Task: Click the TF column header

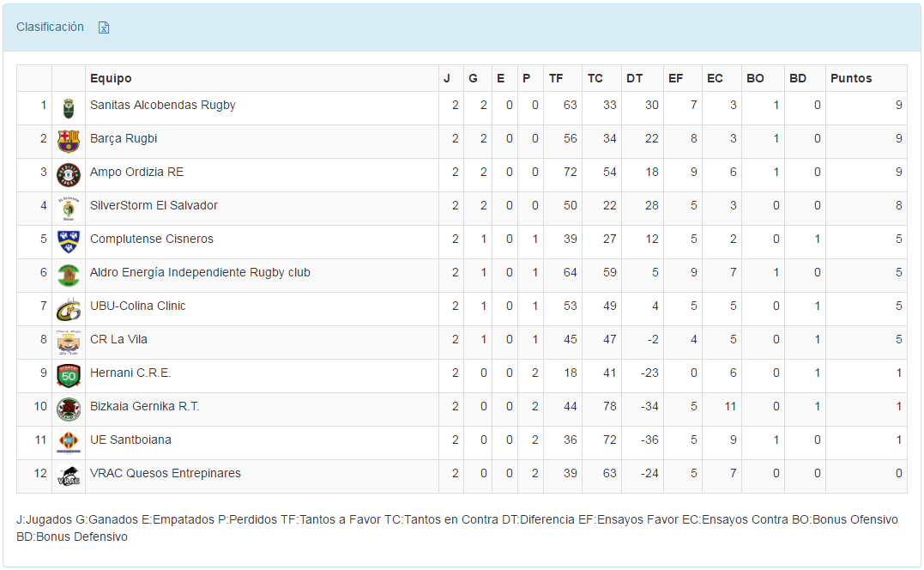Action: 556,78
